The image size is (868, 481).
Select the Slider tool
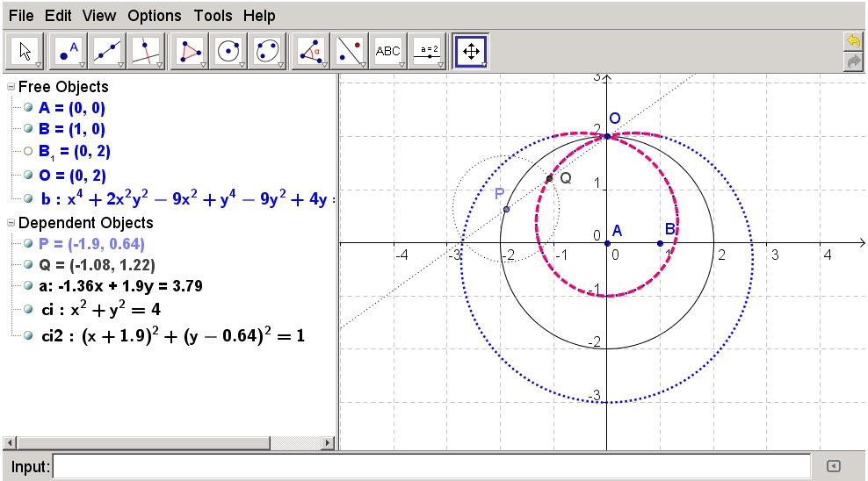pyautogui.click(x=429, y=52)
